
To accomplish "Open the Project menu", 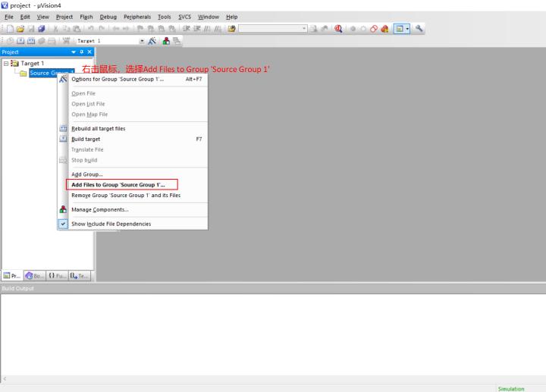I will (x=64, y=17).
